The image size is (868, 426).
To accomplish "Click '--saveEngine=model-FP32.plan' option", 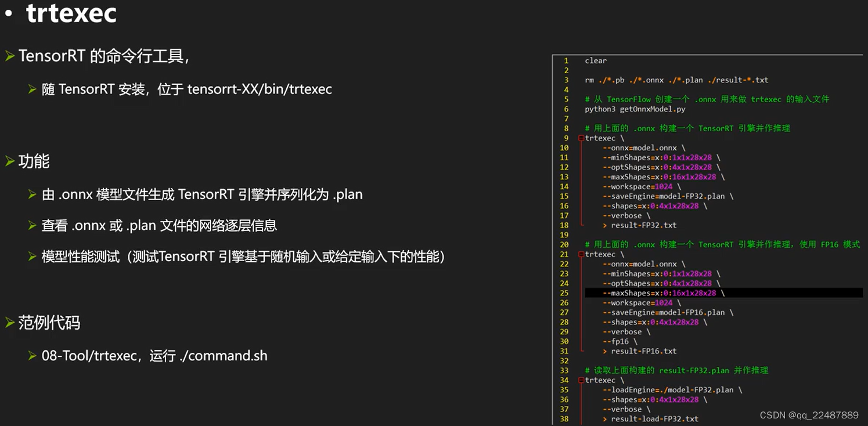I will (x=668, y=196).
